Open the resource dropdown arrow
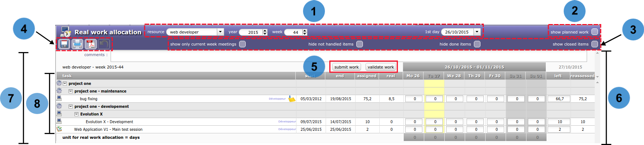The height and width of the screenshot is (145, 644). point(220,32)
